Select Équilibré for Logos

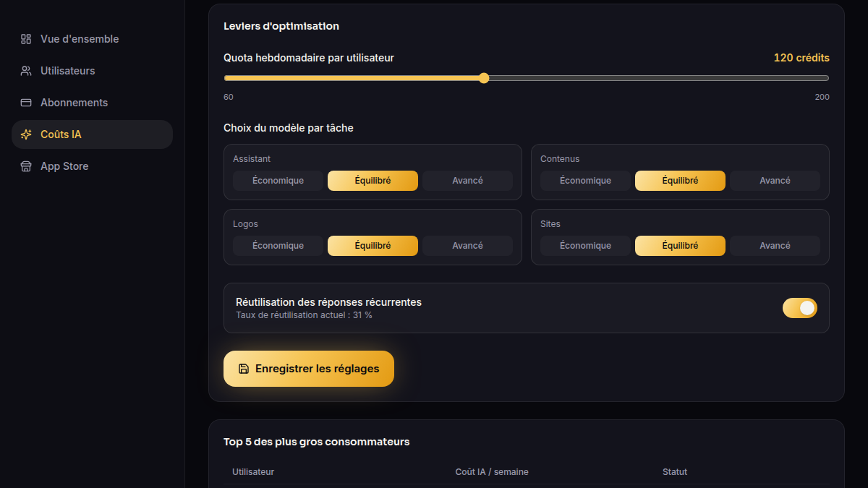373,246
